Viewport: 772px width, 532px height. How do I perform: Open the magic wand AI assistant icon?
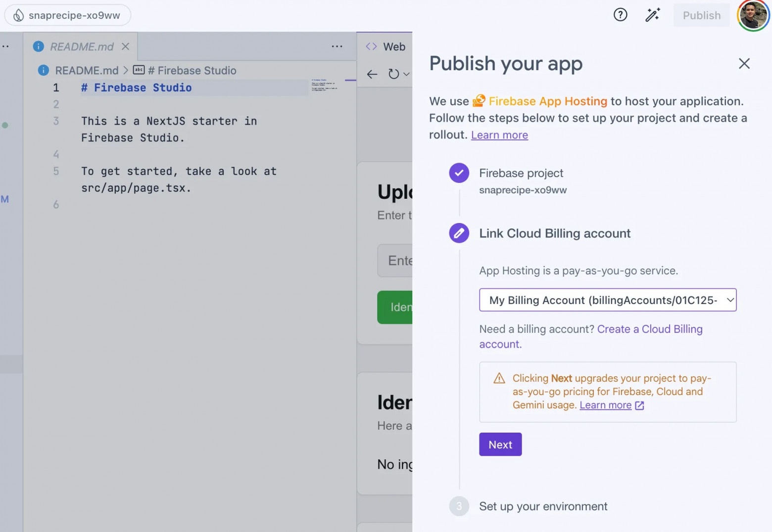(652, 15)
